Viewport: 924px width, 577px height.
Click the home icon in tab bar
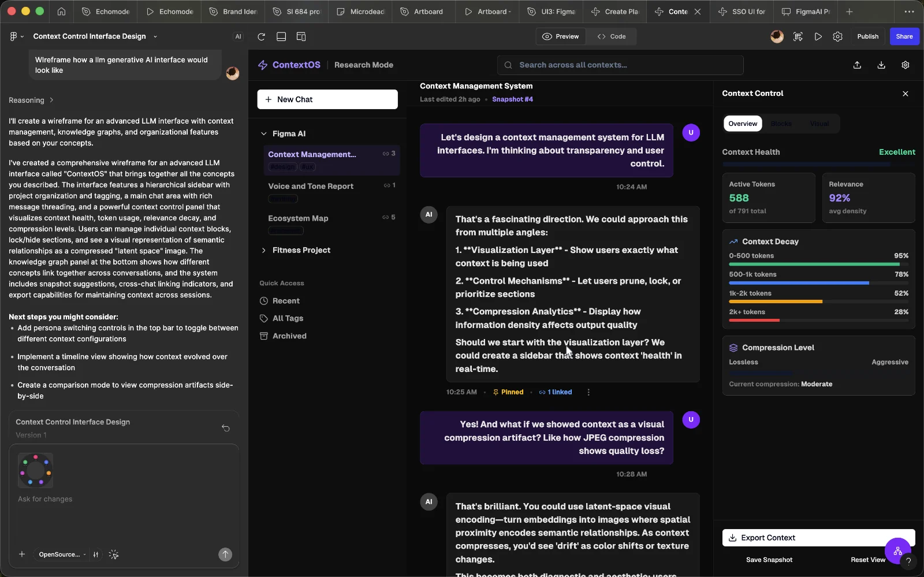click(61, 12)
